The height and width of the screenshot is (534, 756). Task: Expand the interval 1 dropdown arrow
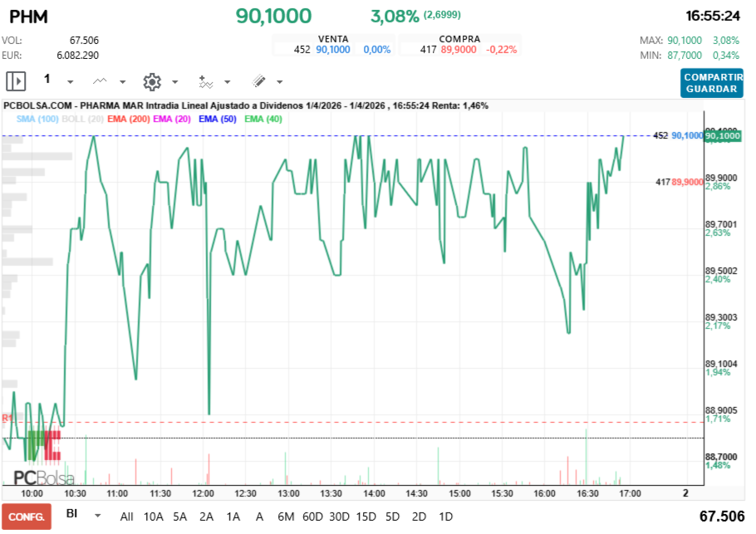[70, 82]
